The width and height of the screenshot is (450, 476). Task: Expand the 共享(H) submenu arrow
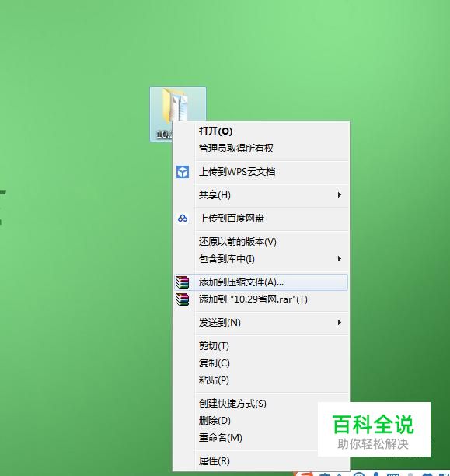tap(340, 195)
